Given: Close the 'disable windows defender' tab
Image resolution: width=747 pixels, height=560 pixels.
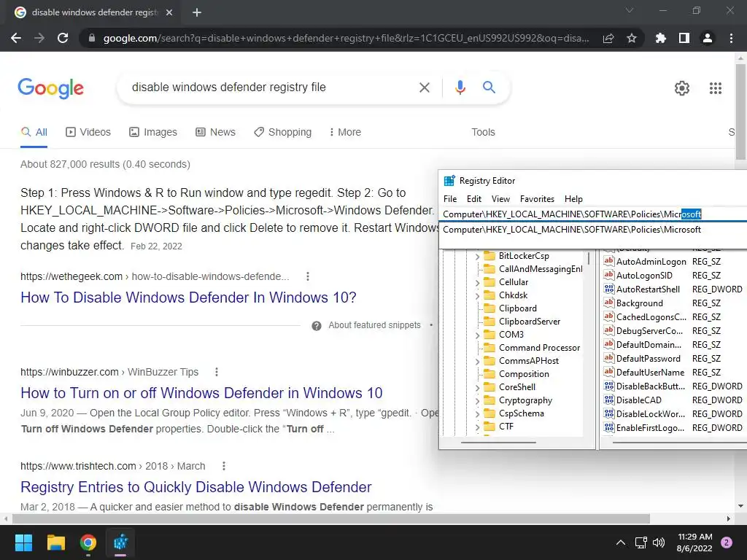Looking at the screenshot, I should [x=169, y=12].
